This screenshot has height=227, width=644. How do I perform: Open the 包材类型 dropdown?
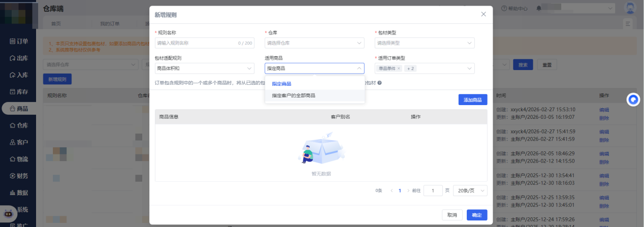tap(424, 43)
